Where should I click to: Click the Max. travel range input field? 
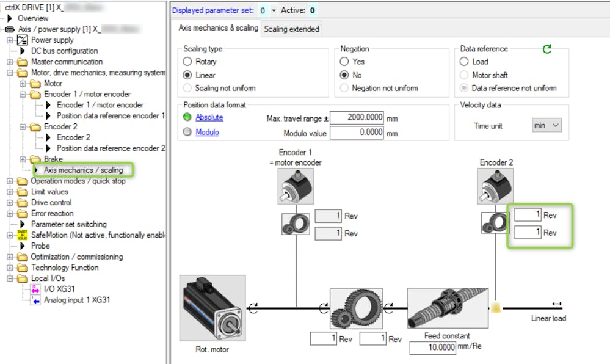(x=357, y=118)
